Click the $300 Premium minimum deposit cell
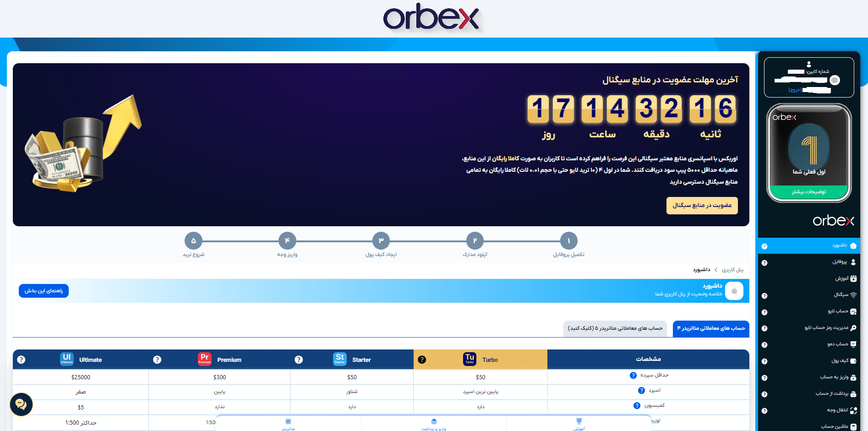The image size is (868, 431). [x=219, y=377]
